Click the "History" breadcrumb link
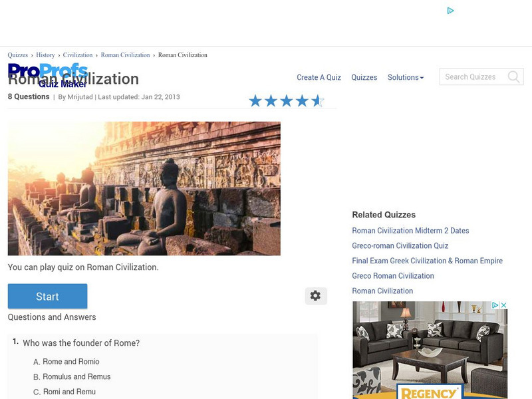532x399 pixels. [x=45, y=55]
